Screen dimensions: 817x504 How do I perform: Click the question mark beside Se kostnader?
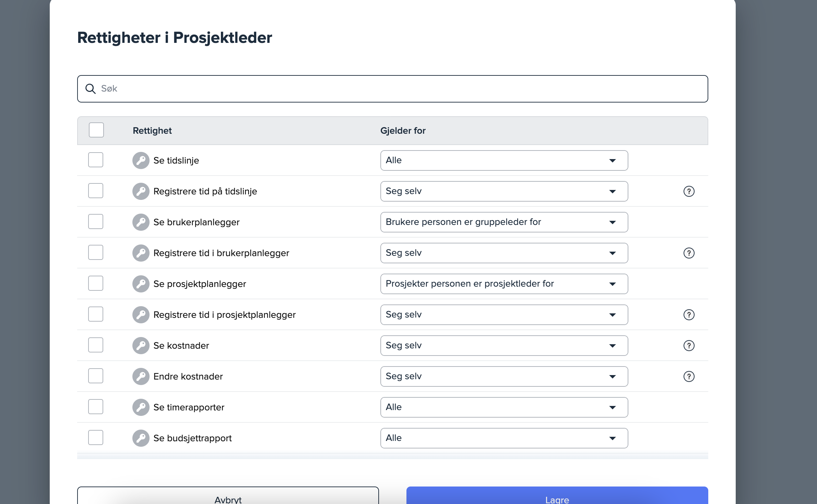[689, 346]
